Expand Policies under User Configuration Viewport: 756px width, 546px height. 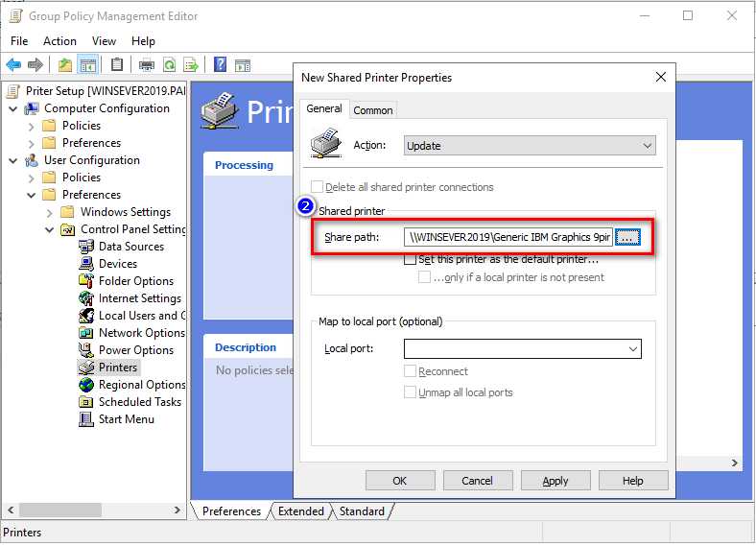pyautogui.click(x=32, y=178)
